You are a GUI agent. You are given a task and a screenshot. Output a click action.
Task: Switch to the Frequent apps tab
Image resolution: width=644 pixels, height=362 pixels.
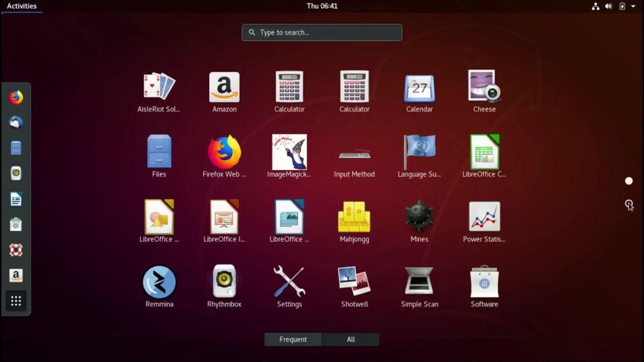click(x=292, y=339)
